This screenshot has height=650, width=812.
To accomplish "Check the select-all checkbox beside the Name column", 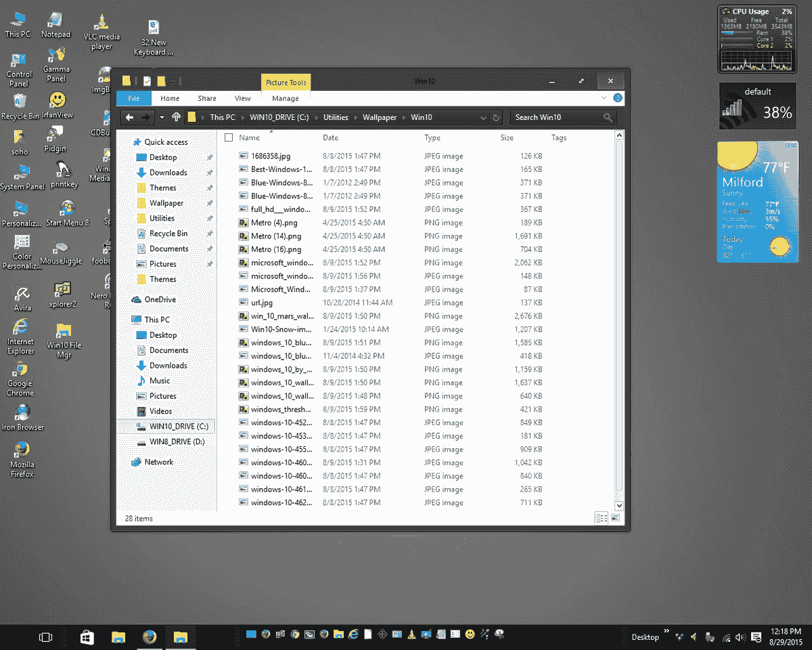I will [228, 136].
